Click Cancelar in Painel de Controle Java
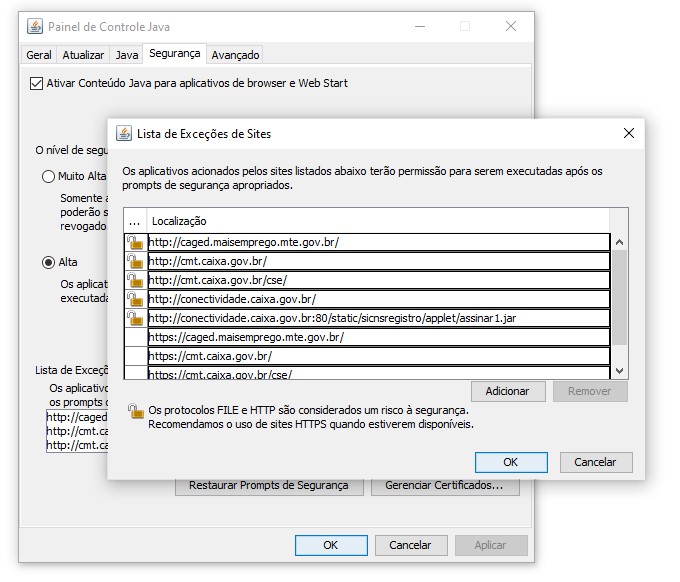Screen dimensions: 680x582 [411, 546]
